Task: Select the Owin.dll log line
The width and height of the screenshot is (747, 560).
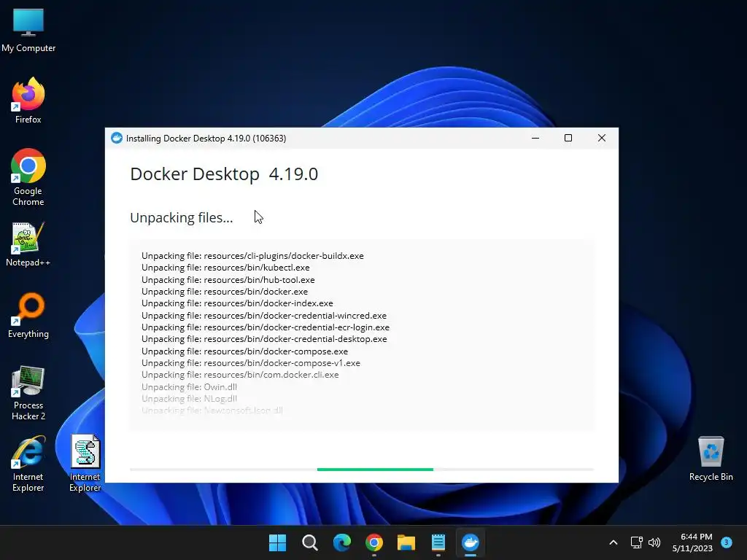Action: tap(189, 386)
